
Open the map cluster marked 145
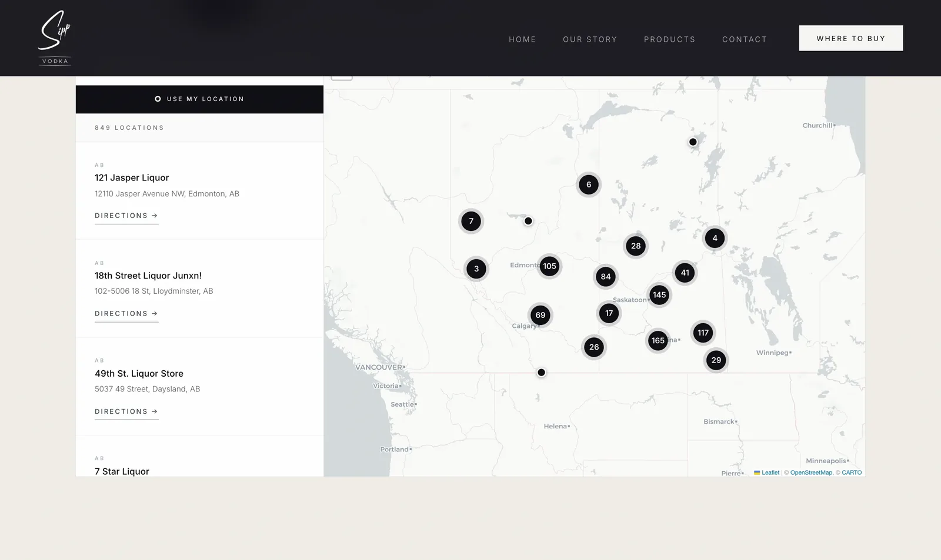(x=659, y=295)
